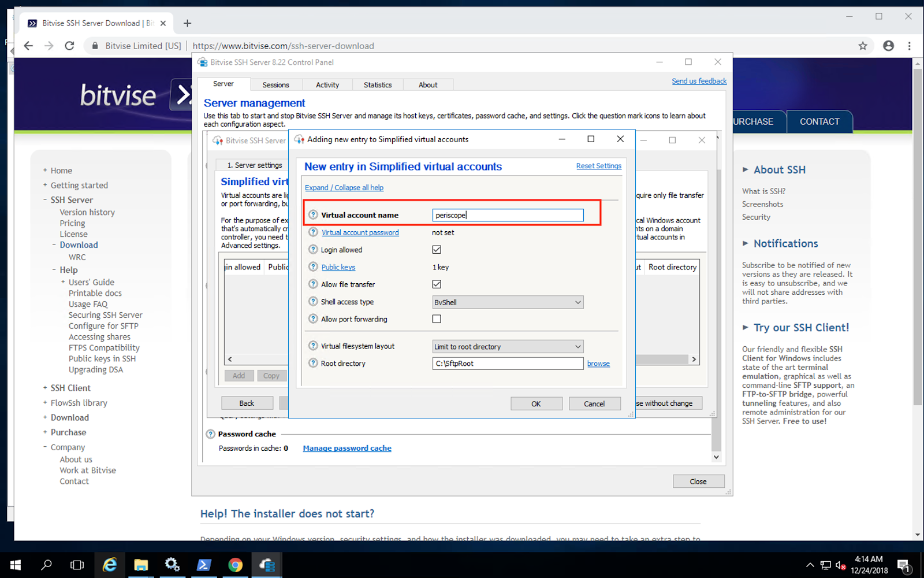Click help icon beside Public keys

[x=313, y=266]
